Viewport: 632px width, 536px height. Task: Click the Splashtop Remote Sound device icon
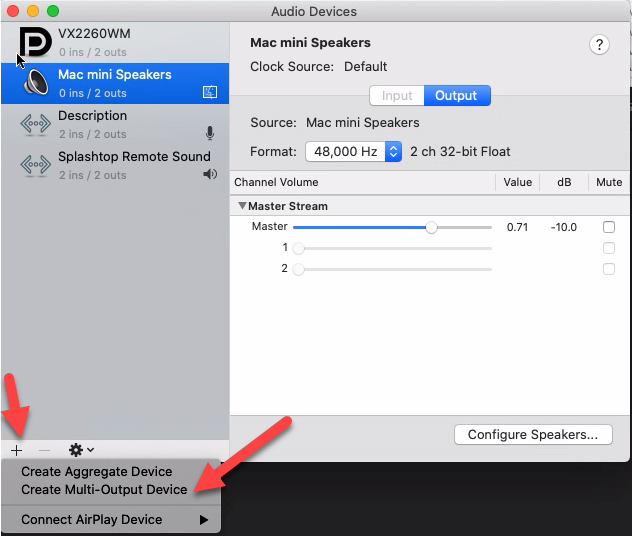point(35,165)
